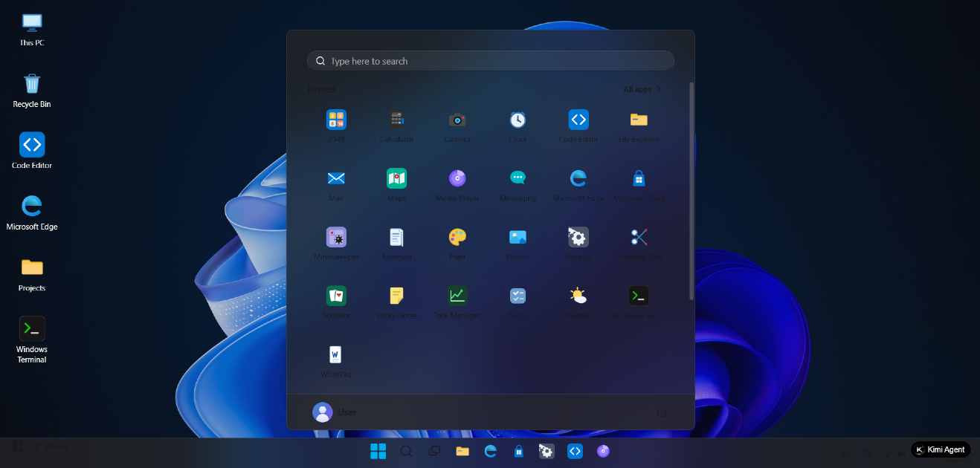980x468 pixels.
Task: Click the Windows Start button on taskbar
Action: click(378, 451)
